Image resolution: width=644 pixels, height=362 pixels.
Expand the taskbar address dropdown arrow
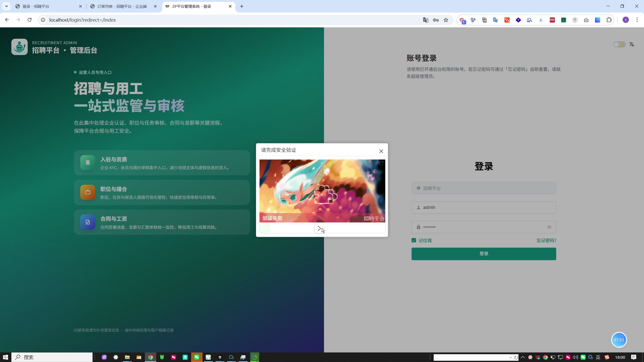(510, 357)
